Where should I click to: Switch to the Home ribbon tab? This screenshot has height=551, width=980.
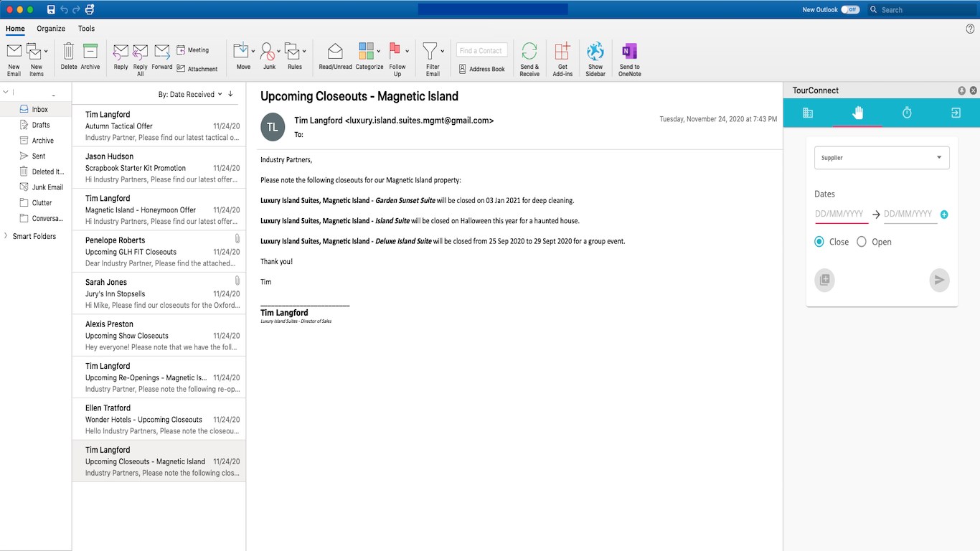(15, 29)
